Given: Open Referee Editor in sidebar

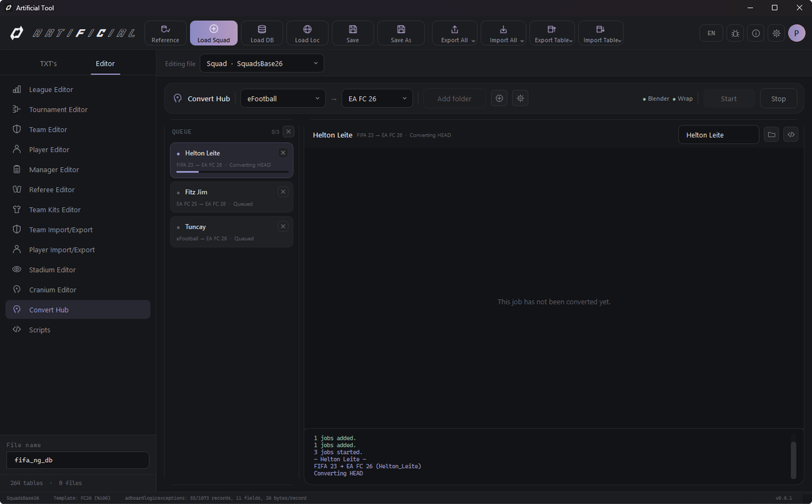Looking at the screenshot, I should coord(78,189).
